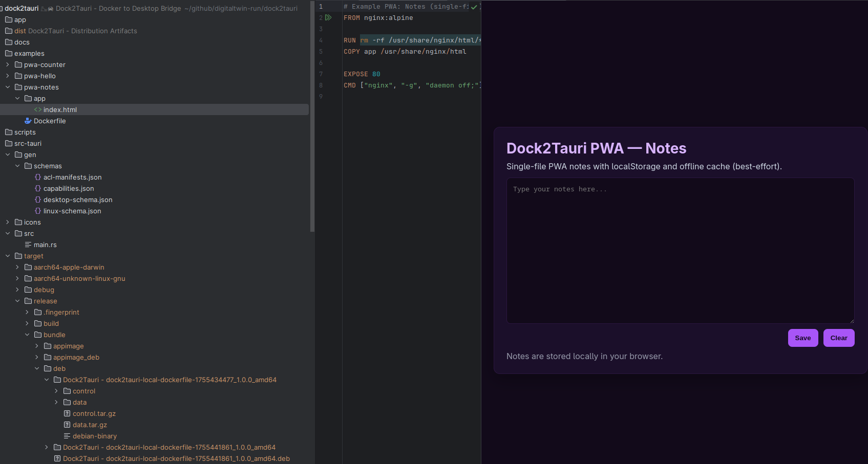
Task: Select the data folder under deb package
Action: click(x=79, y=402)
